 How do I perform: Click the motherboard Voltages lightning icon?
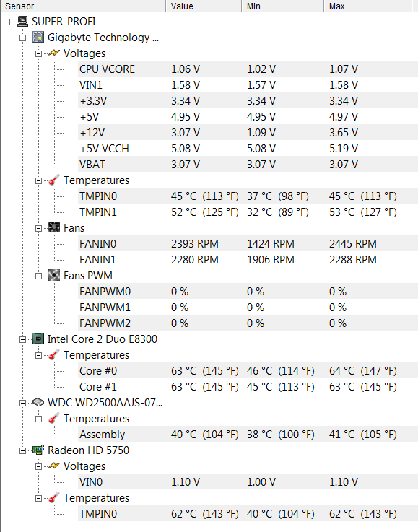(x=54, y=53)
